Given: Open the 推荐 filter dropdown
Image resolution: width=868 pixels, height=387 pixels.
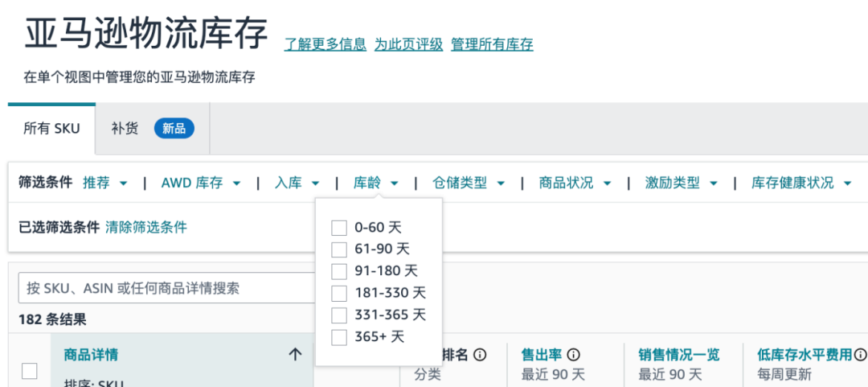Looking at the screenshot, I should (105, 183).
